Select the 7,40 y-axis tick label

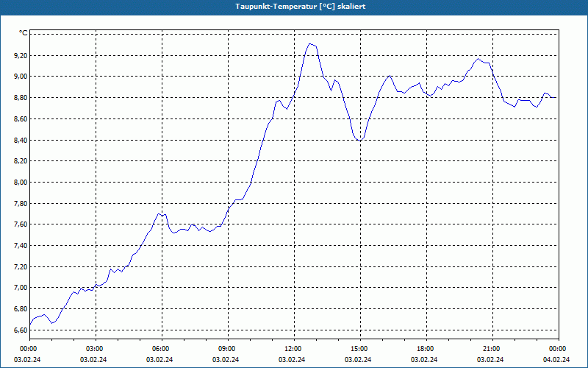[21, 246]
